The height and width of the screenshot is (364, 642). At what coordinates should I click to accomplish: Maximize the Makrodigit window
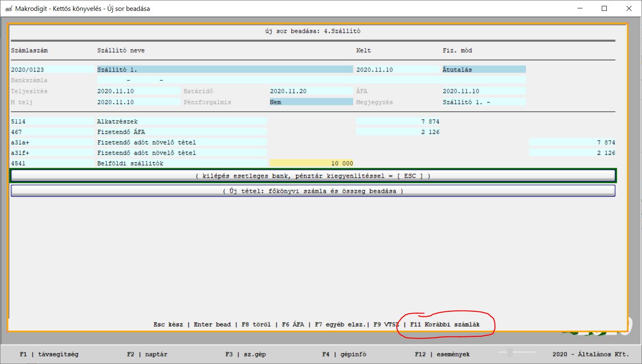(x=604, y=8)
